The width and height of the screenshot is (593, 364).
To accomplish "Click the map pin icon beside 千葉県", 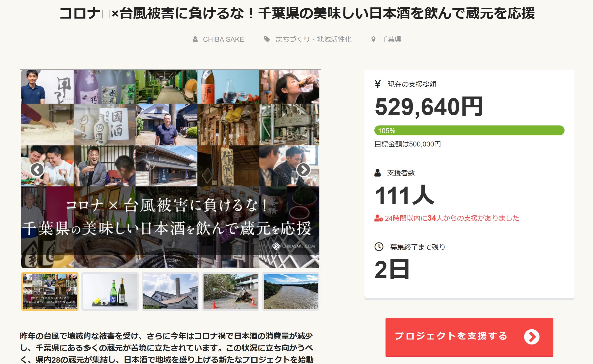I will pyautogui.click(x=373, y=39).
